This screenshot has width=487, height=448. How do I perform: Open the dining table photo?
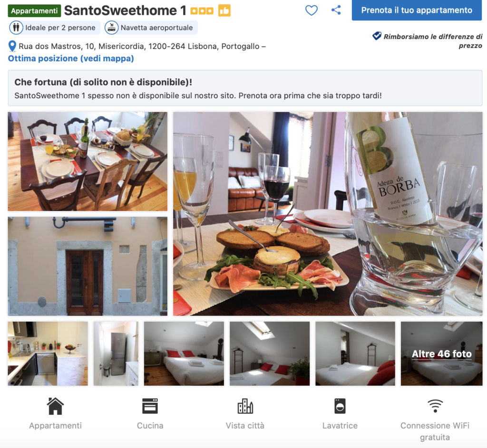[x=88, y=162]
